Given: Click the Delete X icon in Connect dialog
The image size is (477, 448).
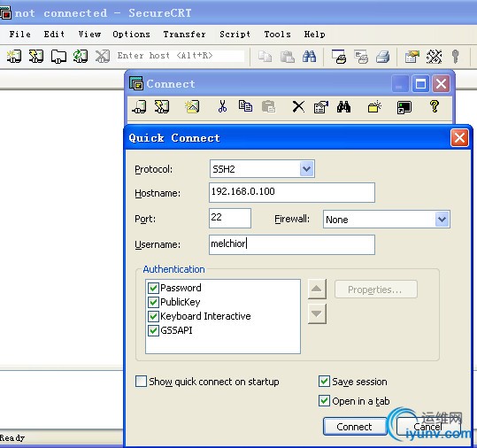Looking at the screenshot, I should pyautogui.click(x=298, y=107).
